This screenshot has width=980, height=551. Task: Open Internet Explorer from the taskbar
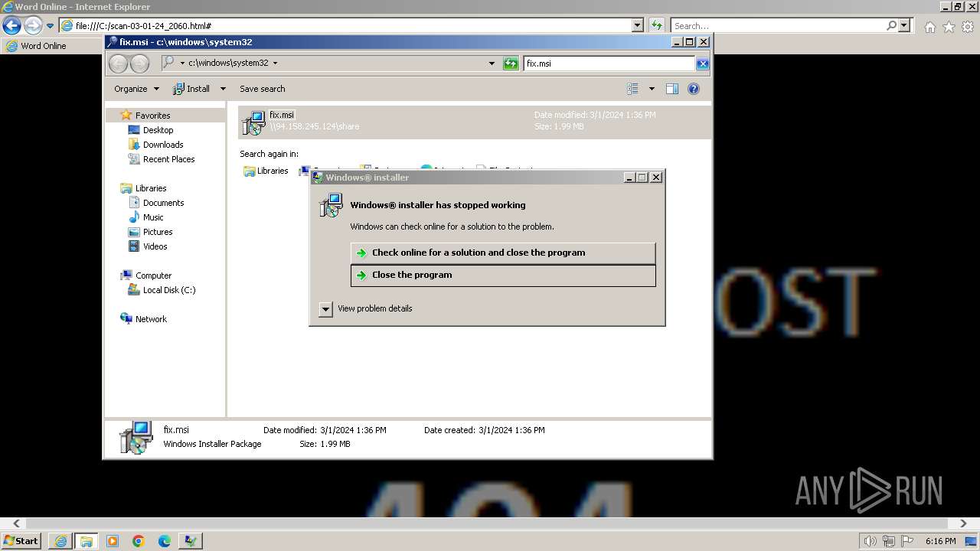[60, 541]
